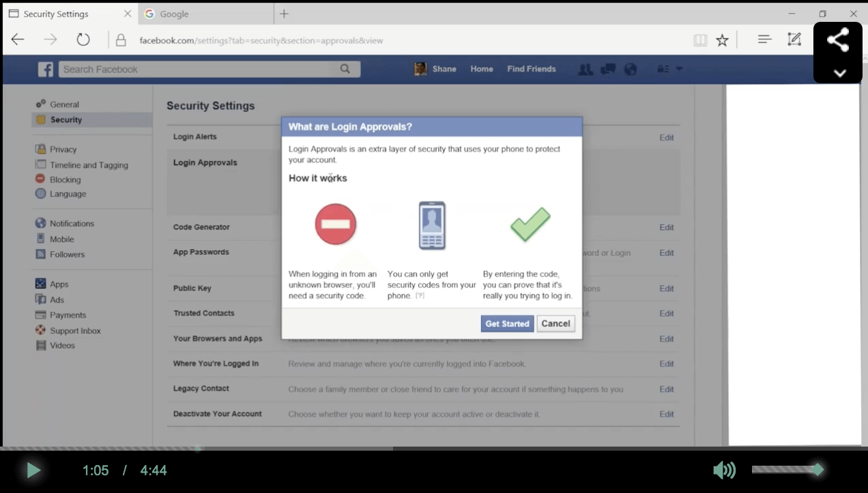
Task: Open the browser Hub icon
Action: (x=764, y=40)
